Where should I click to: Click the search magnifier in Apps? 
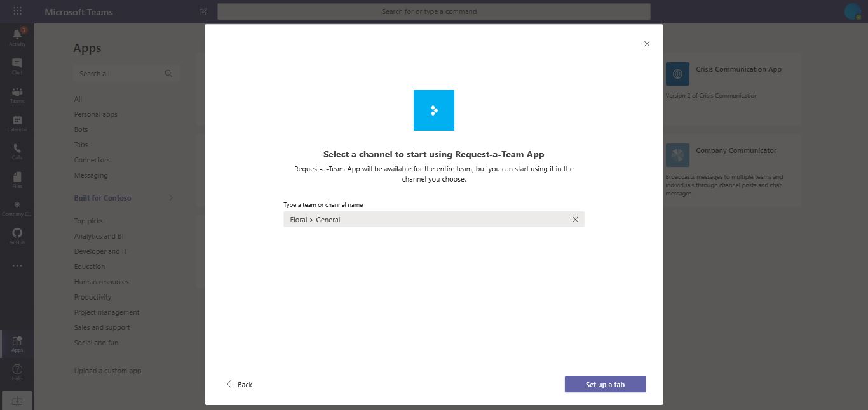(168, 74)
